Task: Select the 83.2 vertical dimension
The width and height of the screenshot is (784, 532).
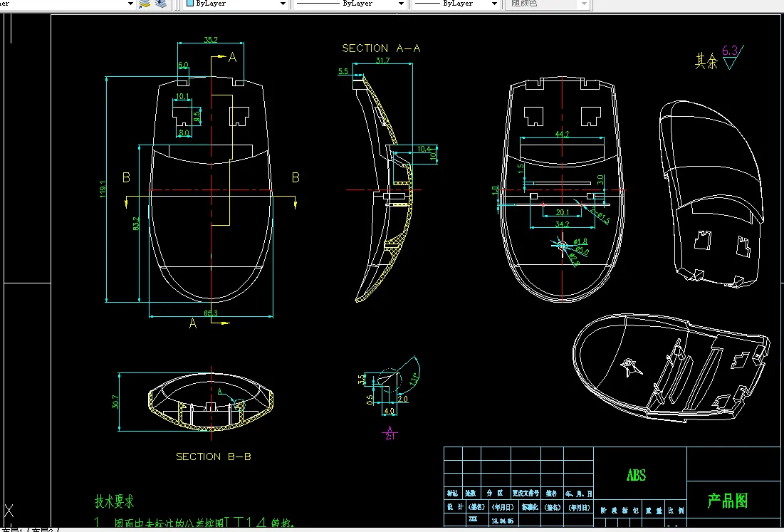Action: (136, 224)
